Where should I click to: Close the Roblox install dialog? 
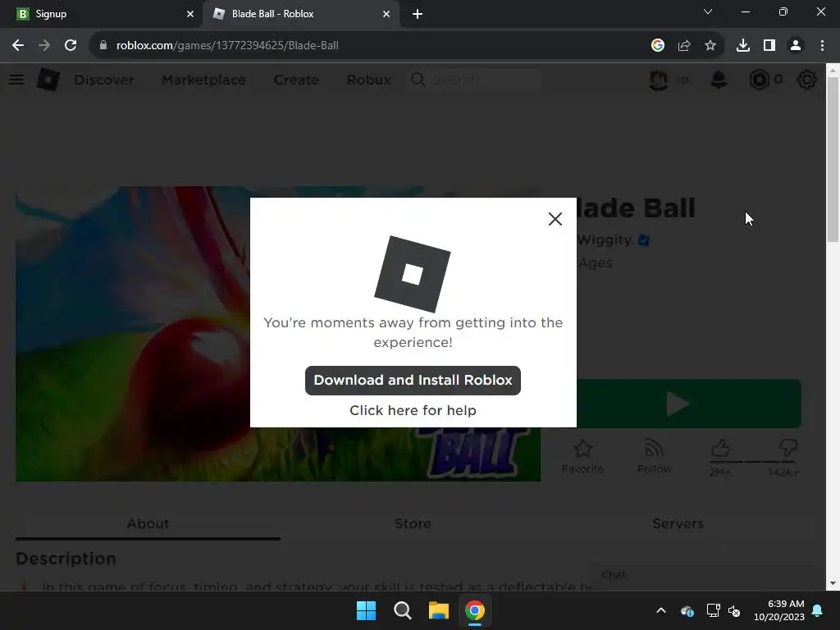coord(555,218)
